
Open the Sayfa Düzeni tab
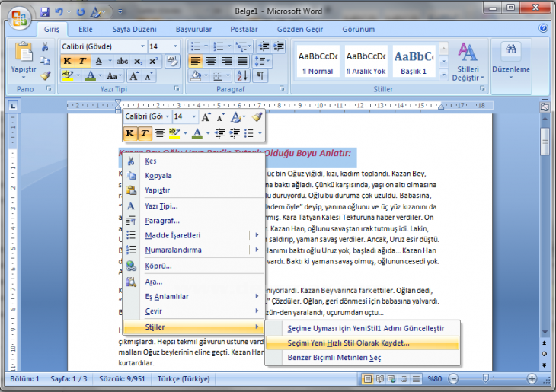134,30
